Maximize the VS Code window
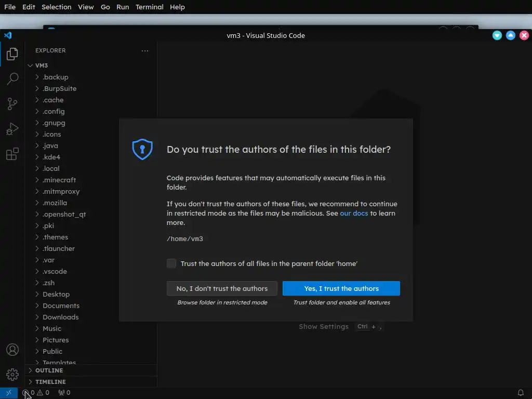The width and height of the screenshot is (532, 399). 511,35
